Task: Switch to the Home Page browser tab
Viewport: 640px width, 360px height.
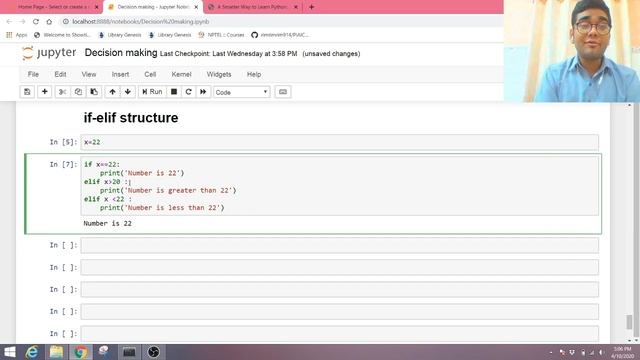Action: click(x=53, y=7)
